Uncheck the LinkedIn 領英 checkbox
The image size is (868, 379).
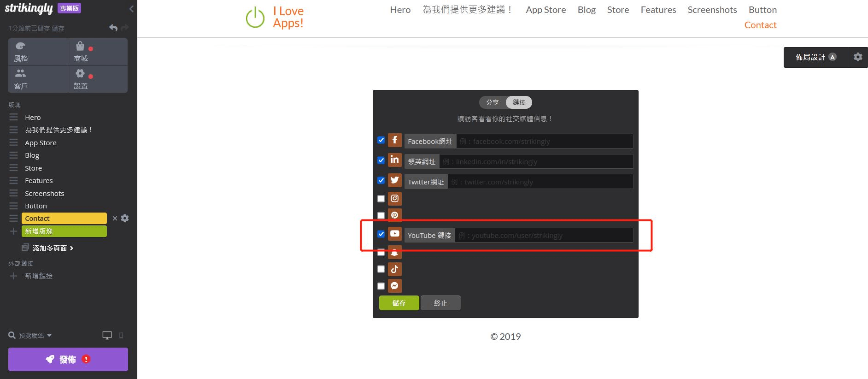[x=381, y=160]
